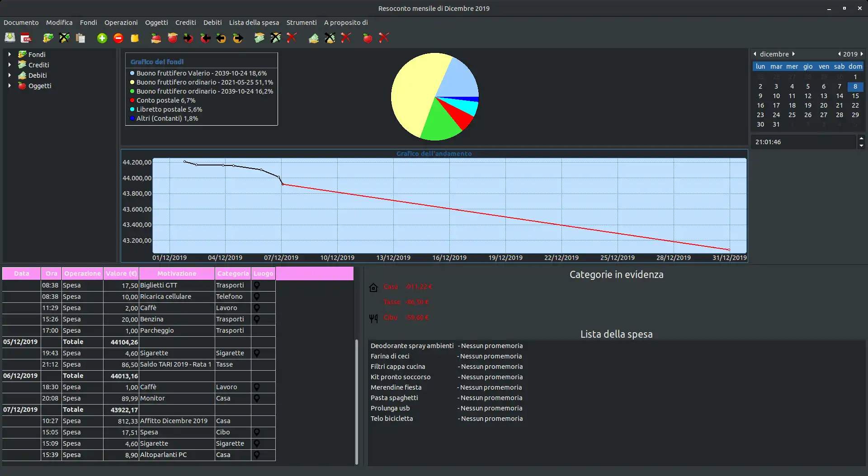The image size is (868, 476).
Task: Click the Valore (€) column header
Action: pyautogui.click(x=121, y=273)
